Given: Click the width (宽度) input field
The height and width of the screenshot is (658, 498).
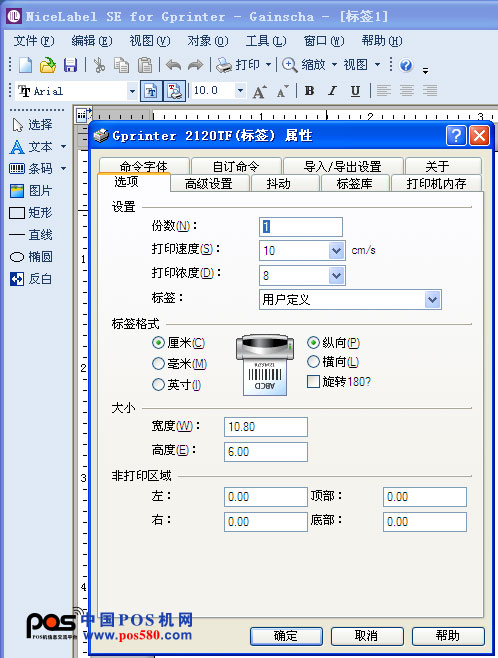Looking at the screenshot, I should click(x=266, y=427).
